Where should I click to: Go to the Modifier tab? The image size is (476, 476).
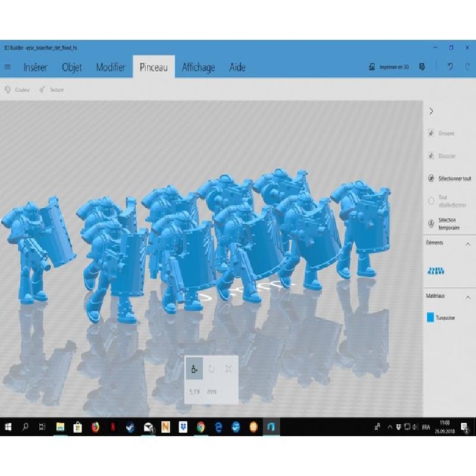pos(111,67)
